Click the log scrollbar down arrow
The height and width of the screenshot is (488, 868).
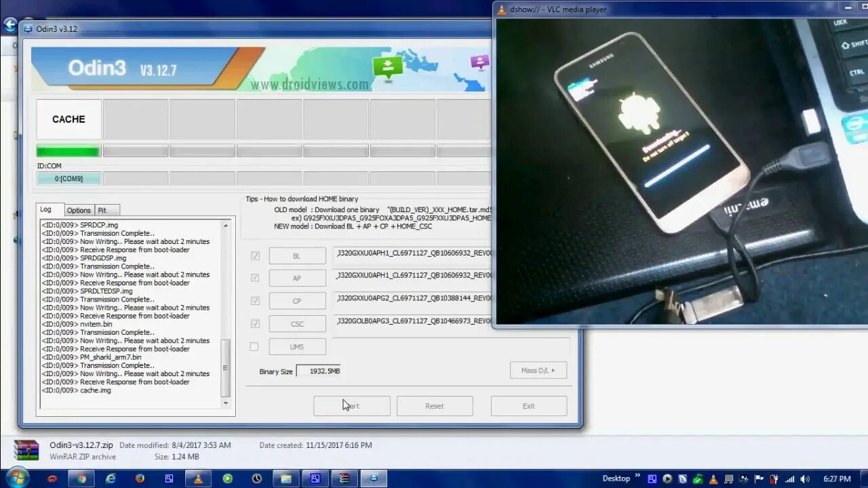(226, 403)
